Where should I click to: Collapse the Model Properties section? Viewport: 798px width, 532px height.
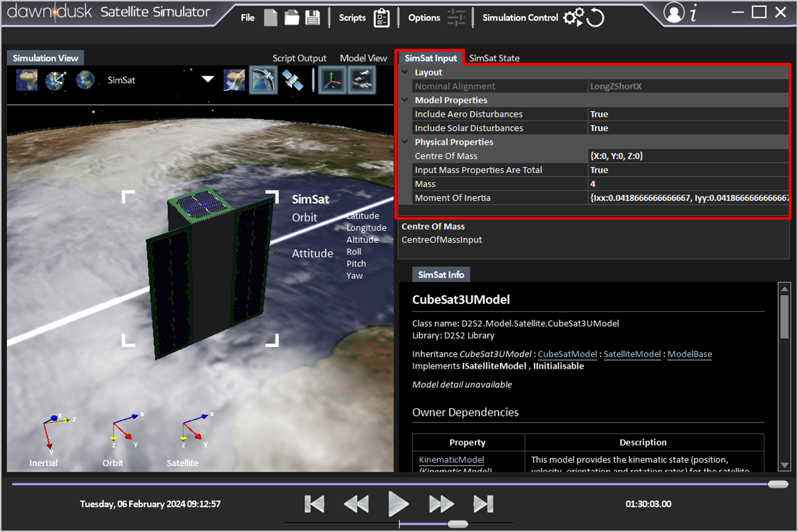(405, 100)
